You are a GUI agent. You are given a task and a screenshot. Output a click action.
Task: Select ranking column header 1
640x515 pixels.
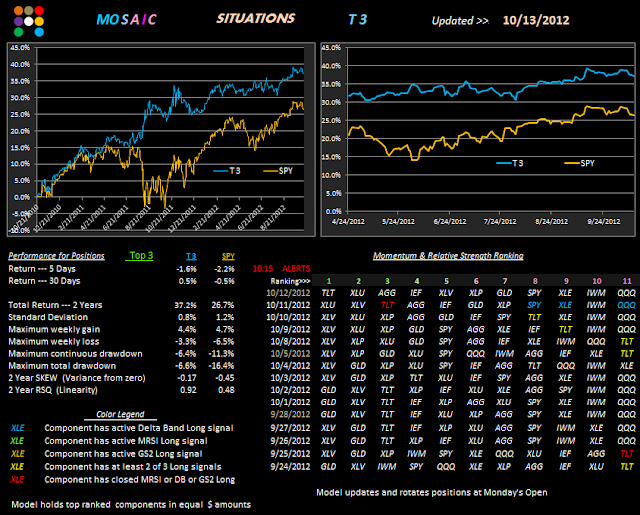[329, 281]
